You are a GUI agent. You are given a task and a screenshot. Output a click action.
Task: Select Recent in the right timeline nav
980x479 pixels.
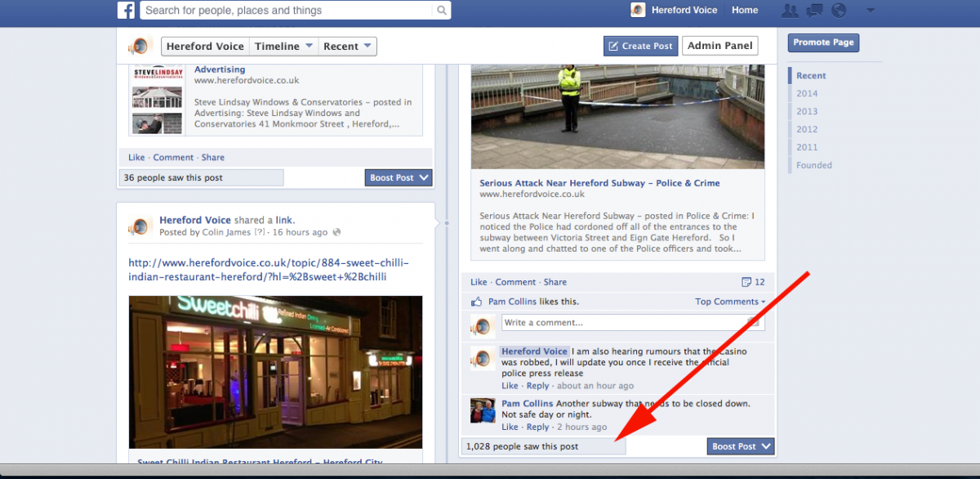pos(811,75)
